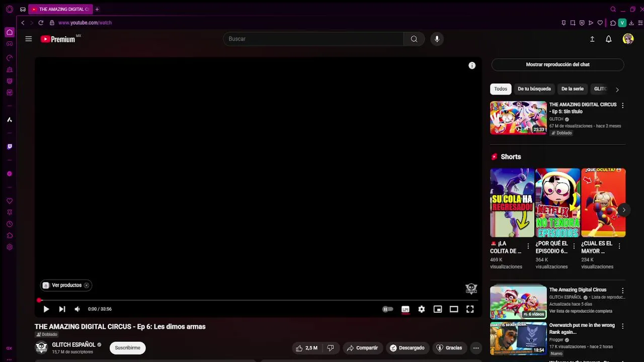The height and width of the screenshot is (362, 644).
Task: Click Mostrar reproducción del chat
Action: 557,64
